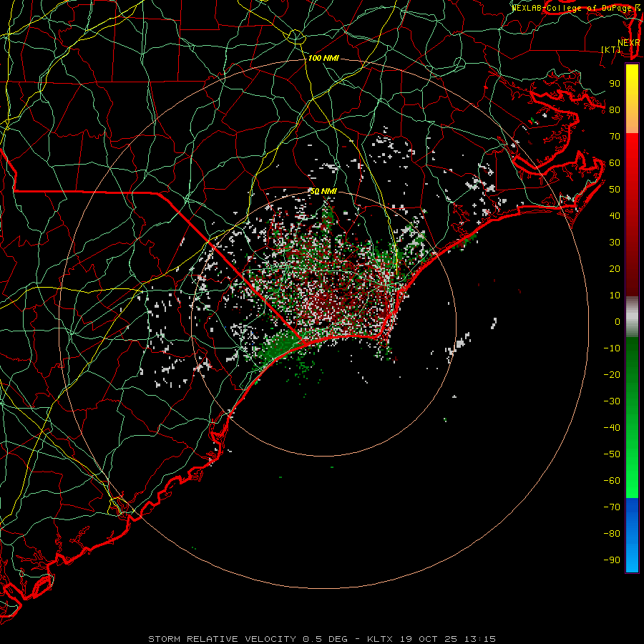Click the -80 value on the velocity scale
The width and height of the screenshot is (644, 644).
pyautogui.click(x=612, y=534)
